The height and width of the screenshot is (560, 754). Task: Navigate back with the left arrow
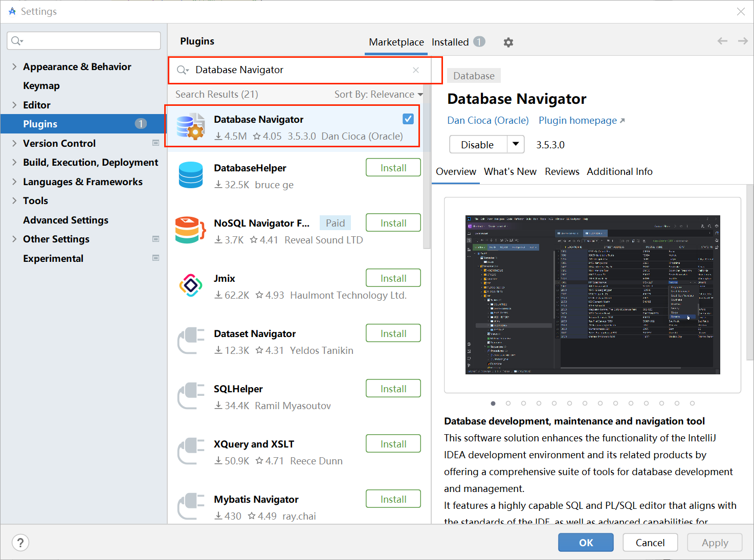722,41
